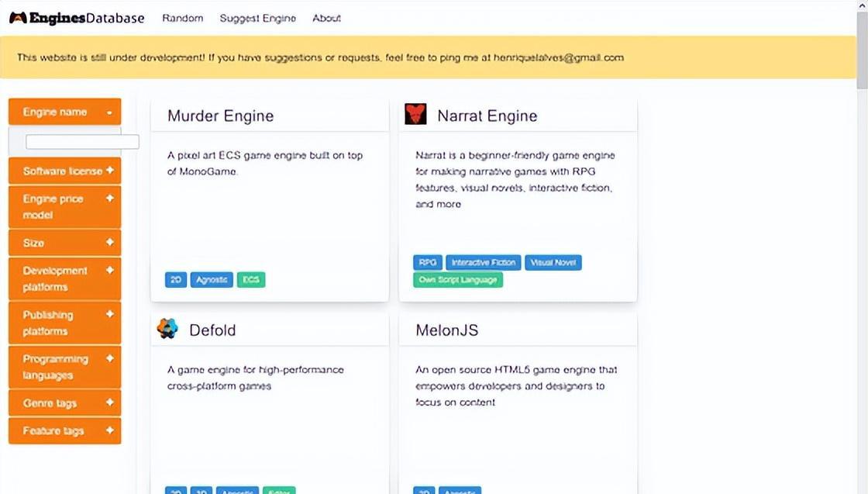Click the Murder Engine description text
Image resolution: width=868 pixels, height=494 pixels.
click(x=264, y=164)
